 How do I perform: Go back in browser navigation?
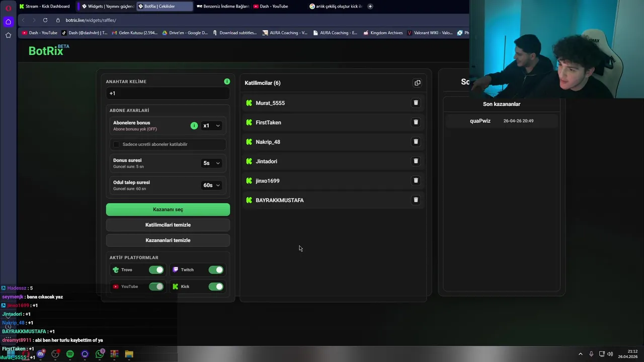click(x=23, y=20)
